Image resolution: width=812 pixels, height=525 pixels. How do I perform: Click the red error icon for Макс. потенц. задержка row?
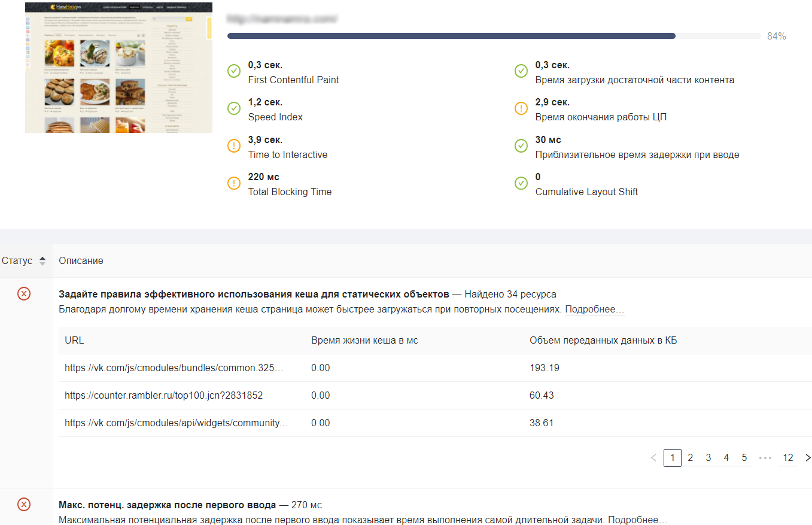(24, 504)
